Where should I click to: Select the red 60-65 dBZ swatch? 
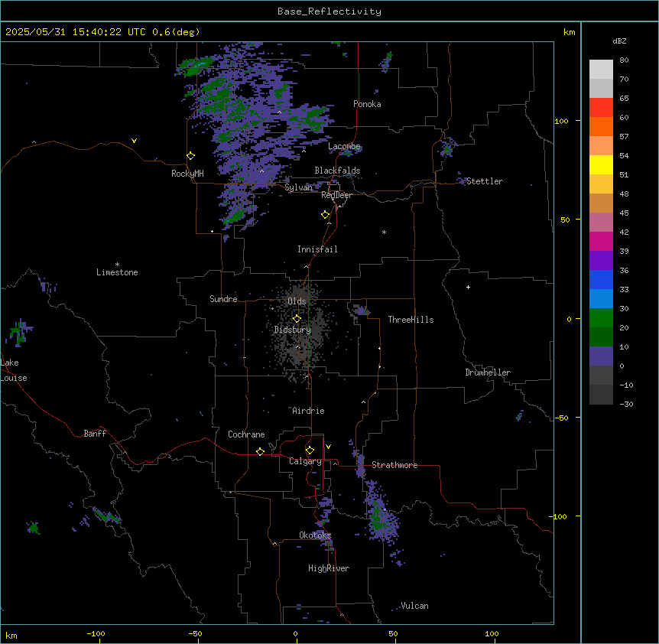point(601,108)
